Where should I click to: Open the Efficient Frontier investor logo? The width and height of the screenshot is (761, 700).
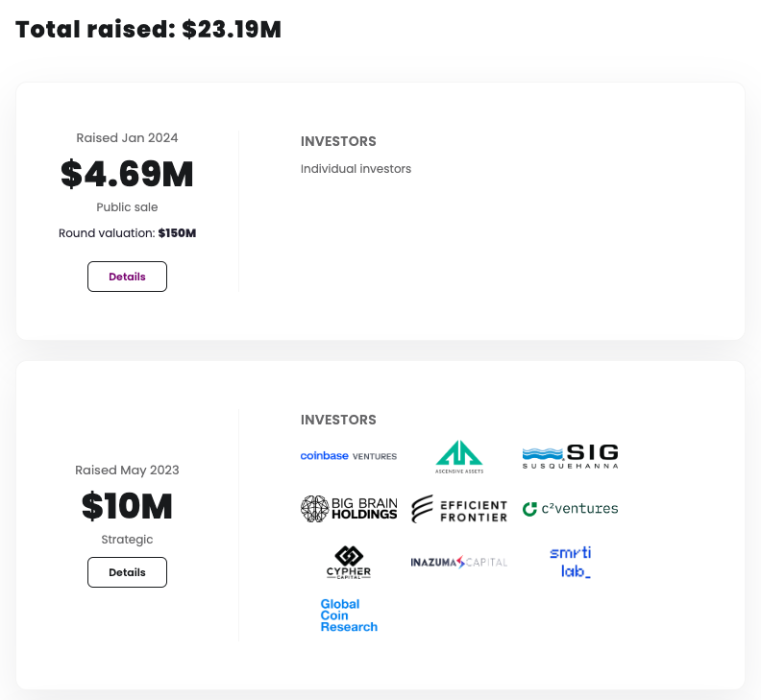[459, 509]
